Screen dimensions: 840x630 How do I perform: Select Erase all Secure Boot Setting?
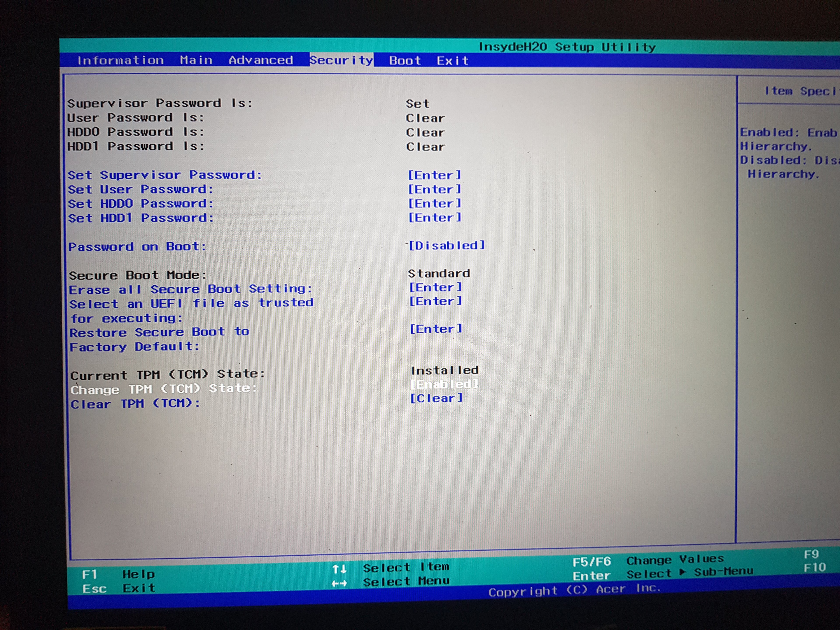[x=190, y=289]
